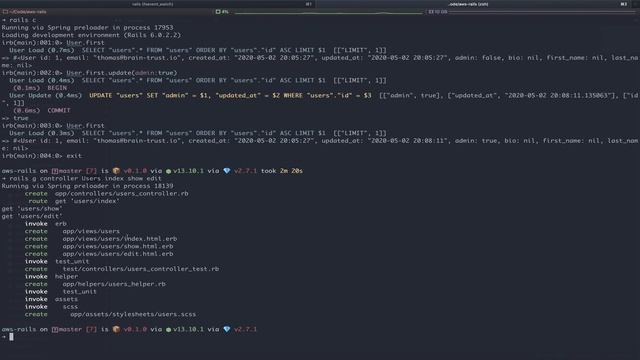Click 'app/controllers/users_controller.rb' path
Screen dimensions: 640x360
pos(122,193)
